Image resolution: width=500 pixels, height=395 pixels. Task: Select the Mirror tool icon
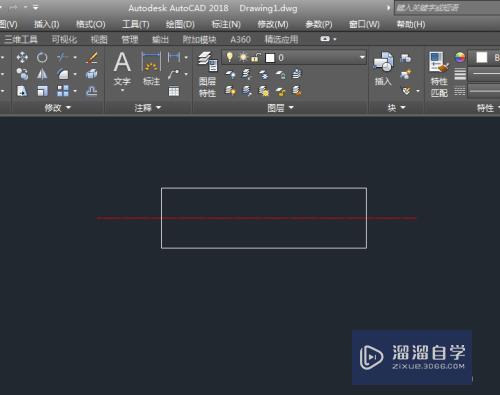point(42,74)
